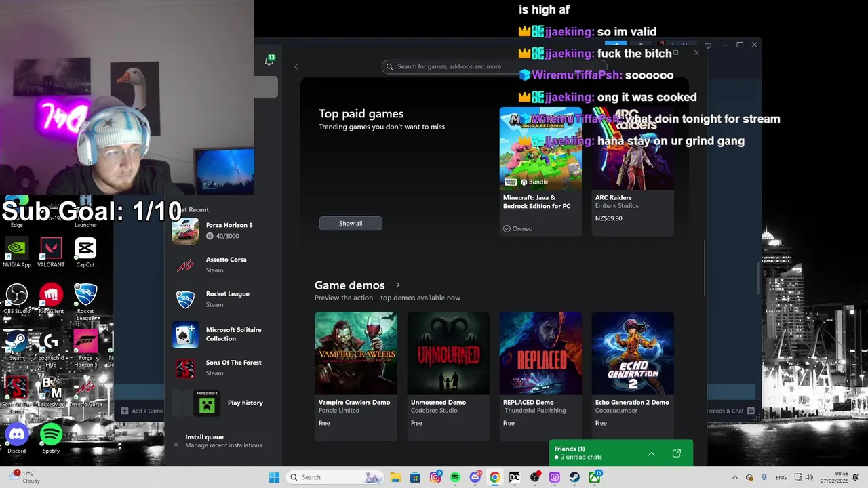868x488 pixels.
Task: Click the Game demos heading
Action: (350, 285)
